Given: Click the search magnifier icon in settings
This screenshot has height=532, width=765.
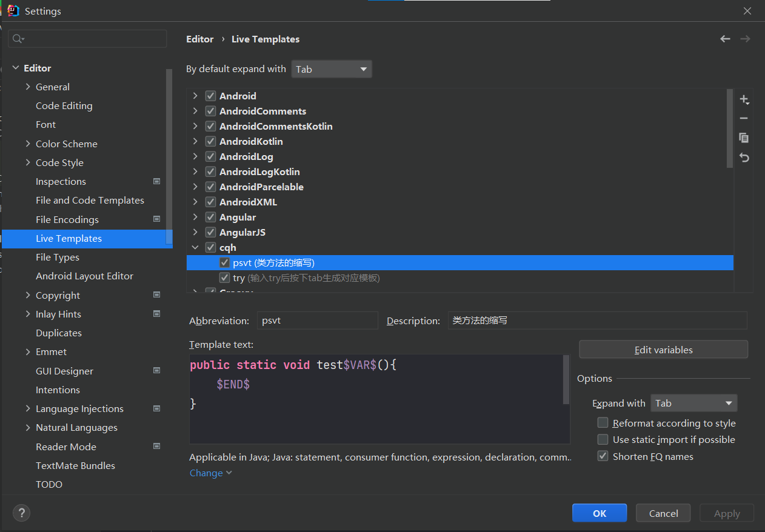Looking at the screenshot, I should pyautogui.click(x=18, y=39).
